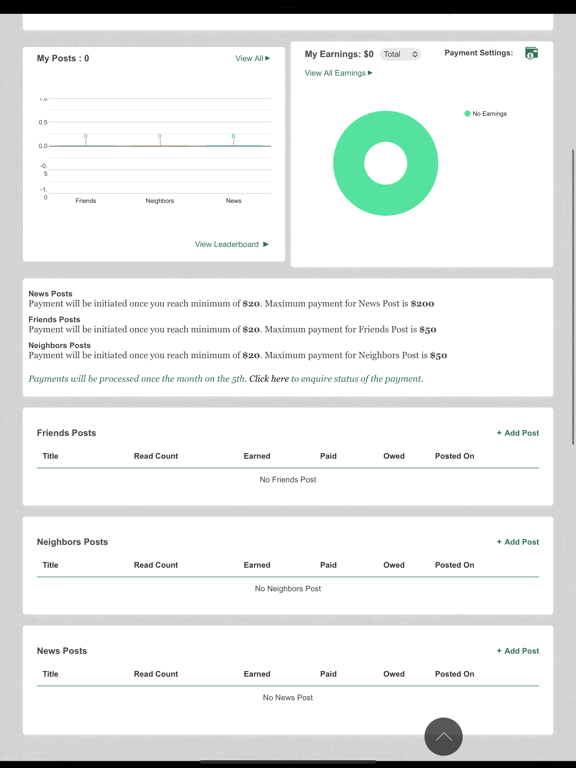The image size is (576, 768).
Task: Add a new News post
Action: pos(518,651)
